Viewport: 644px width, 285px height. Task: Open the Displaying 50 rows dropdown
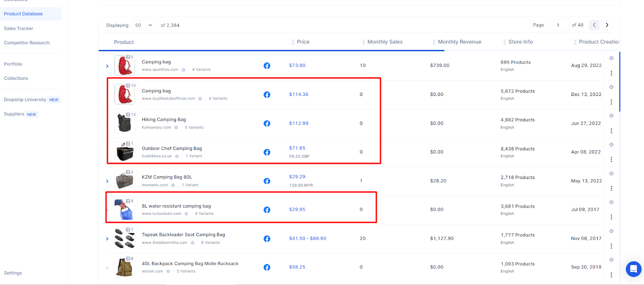coord(144,25)
